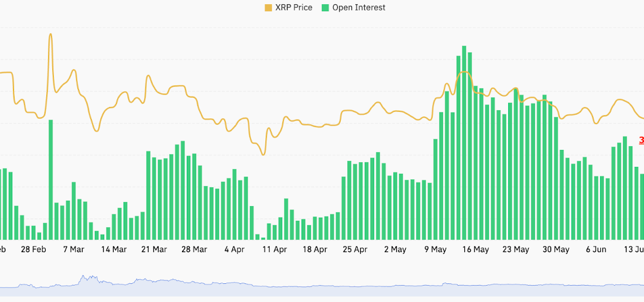Image resolution: width=644 pixels, height=302 pixels.
Task: Select the 2 May date label
Action: 395,249
